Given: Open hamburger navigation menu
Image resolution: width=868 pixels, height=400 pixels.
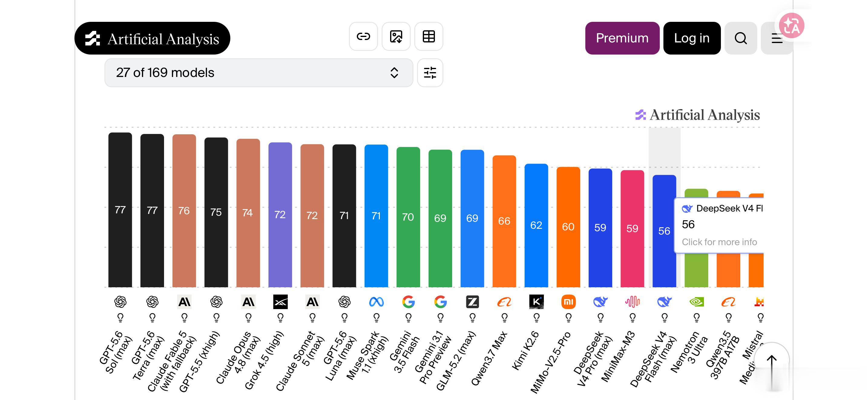Looking at the screenshot, I should tap(776, 38).
